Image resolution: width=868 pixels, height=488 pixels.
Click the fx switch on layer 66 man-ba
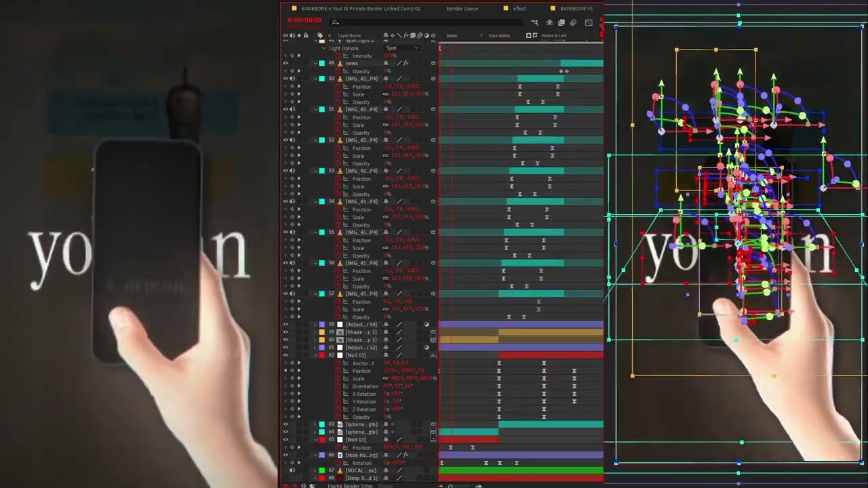point(406,455)
